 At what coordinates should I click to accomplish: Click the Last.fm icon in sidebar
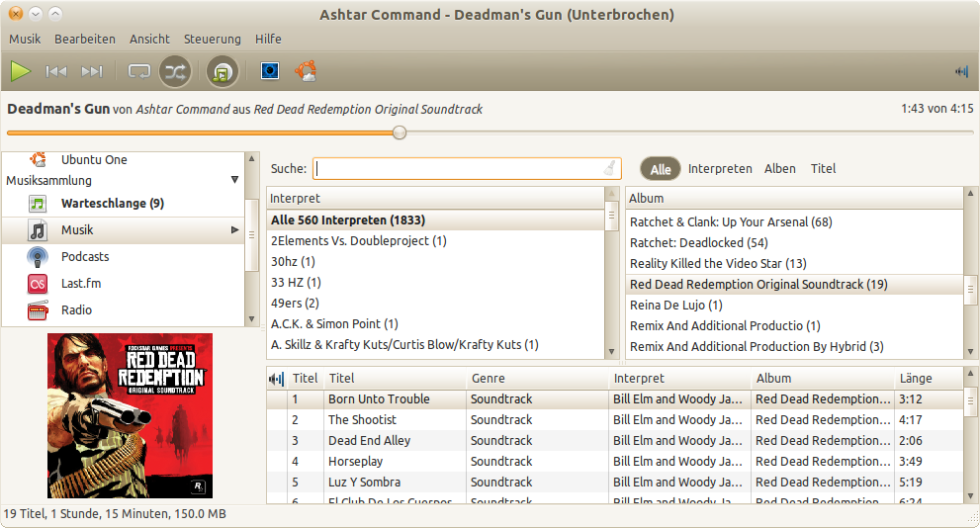[38, 284]
